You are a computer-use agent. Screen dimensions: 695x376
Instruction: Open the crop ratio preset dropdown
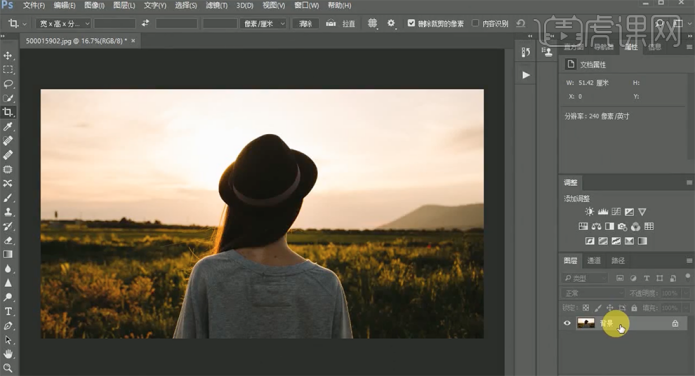[x=63, y=24]
